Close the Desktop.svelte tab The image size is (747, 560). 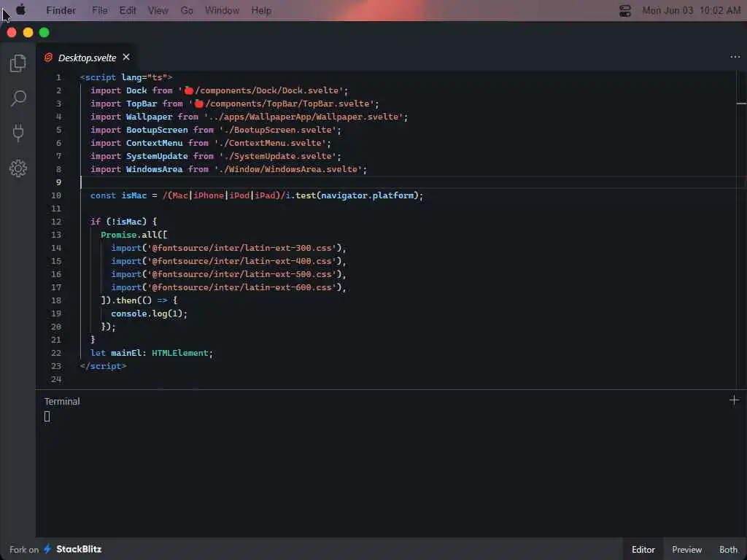(125, 57)
